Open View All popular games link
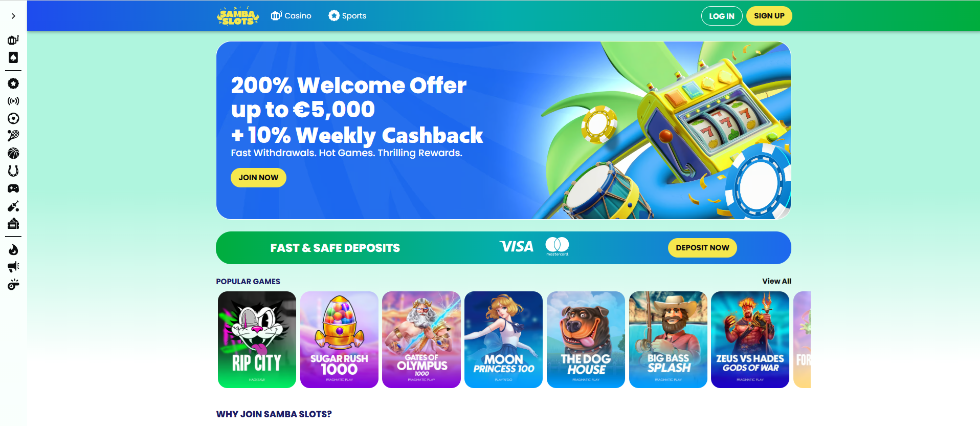Image resolution: width=980 pixels, height=426 pixels. point(776,281)
